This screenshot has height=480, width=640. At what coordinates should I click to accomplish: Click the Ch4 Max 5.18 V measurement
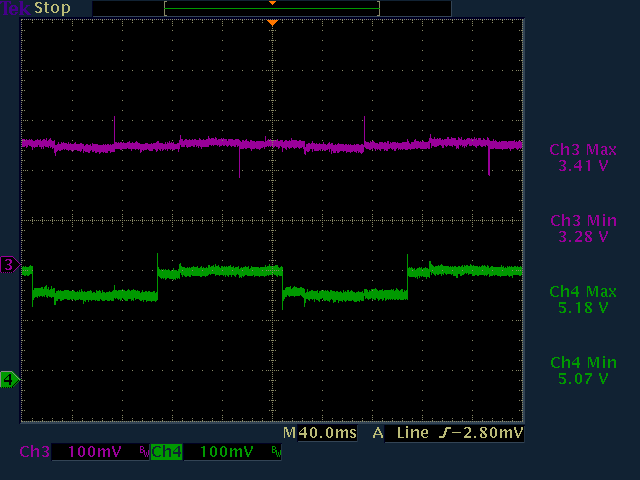click(x=581, y=299)
